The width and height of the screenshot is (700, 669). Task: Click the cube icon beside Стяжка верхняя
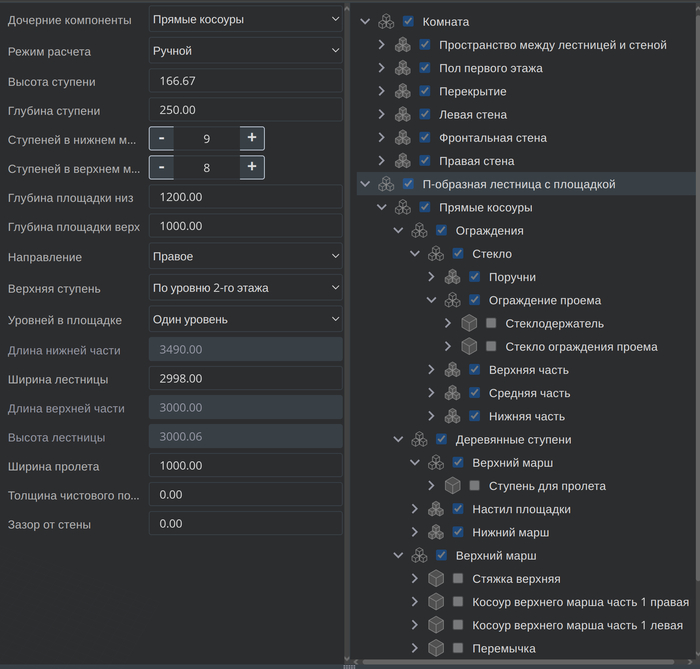click(435, 579)
